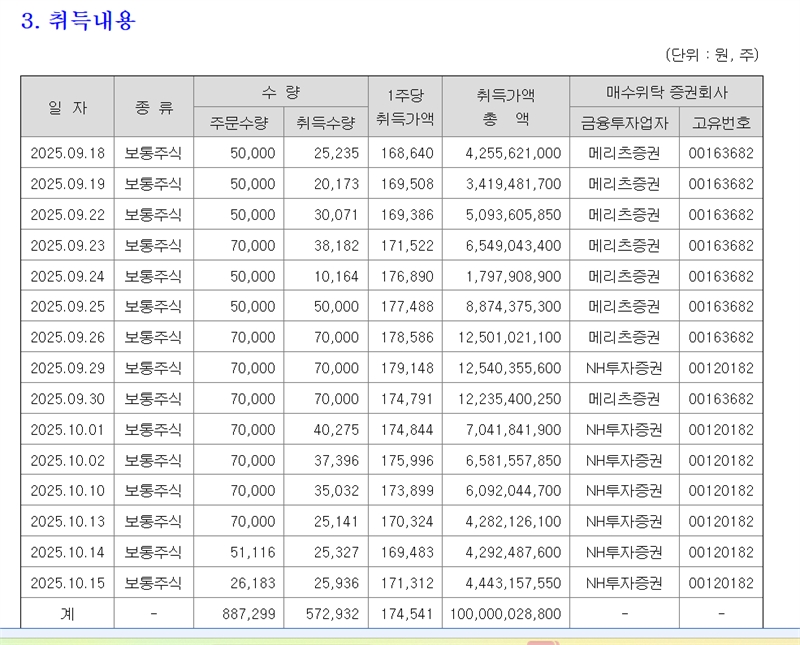Viewport: 800px width, 645px height.
Task: Click the '계' total row label
Action: (67, 614)
